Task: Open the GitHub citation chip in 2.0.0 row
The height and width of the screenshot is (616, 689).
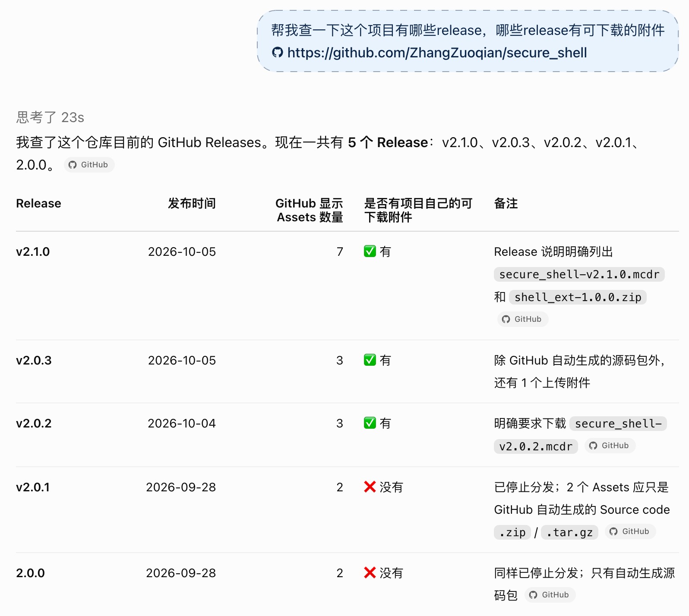Action: pyautogui.click(x=550, y=595)
